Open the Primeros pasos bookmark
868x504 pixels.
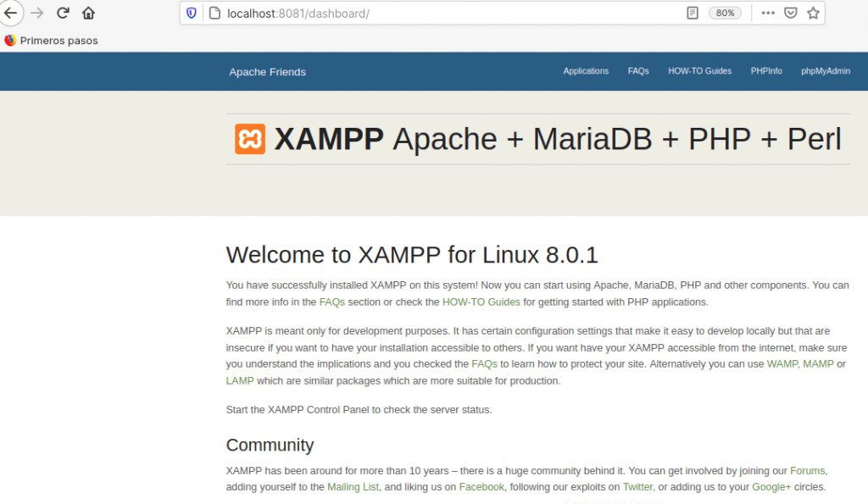[x=51, y=40]
